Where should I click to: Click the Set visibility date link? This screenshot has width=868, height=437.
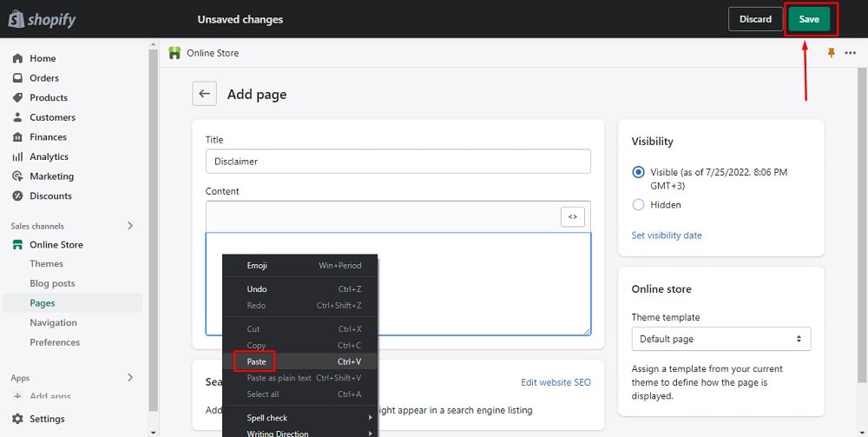[667, 235]
